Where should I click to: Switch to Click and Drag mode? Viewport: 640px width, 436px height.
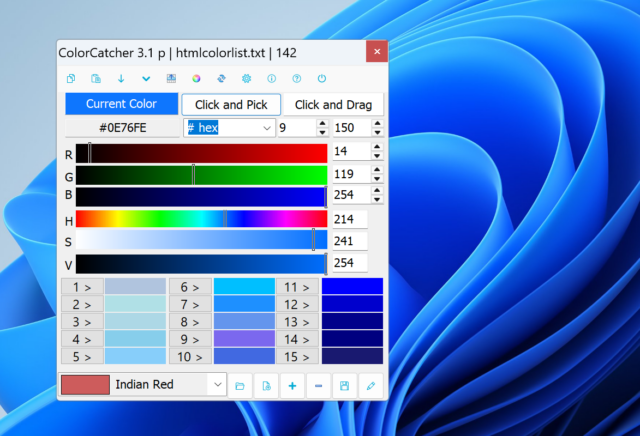pos(333,105)
